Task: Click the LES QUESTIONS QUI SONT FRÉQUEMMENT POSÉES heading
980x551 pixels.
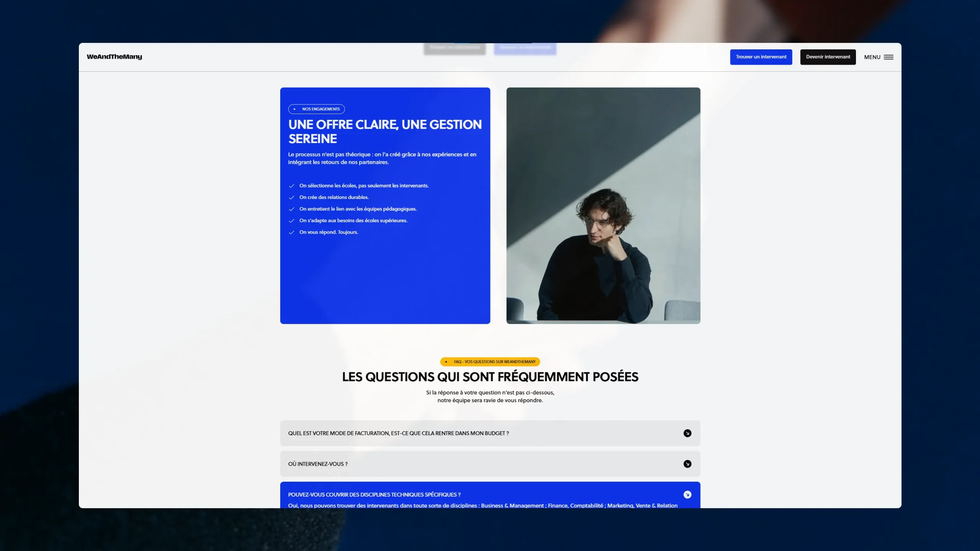Action: [x=490, y=377]
